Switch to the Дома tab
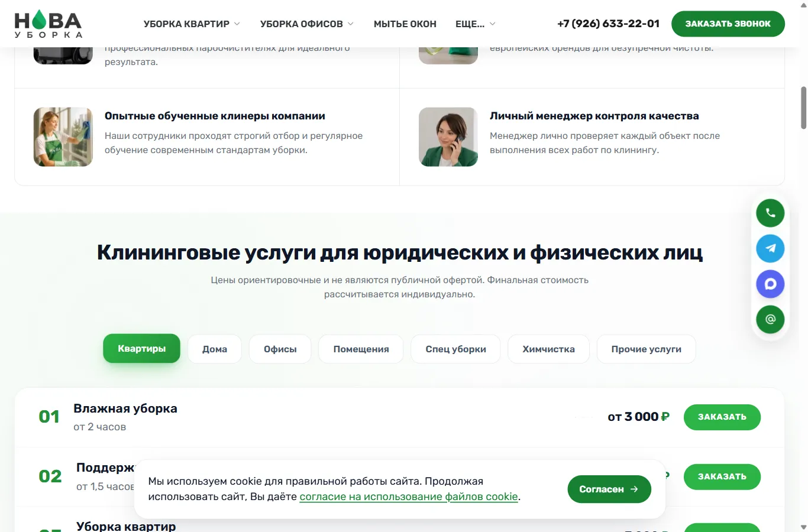This screenshot has height=532, width=808. 215,349
